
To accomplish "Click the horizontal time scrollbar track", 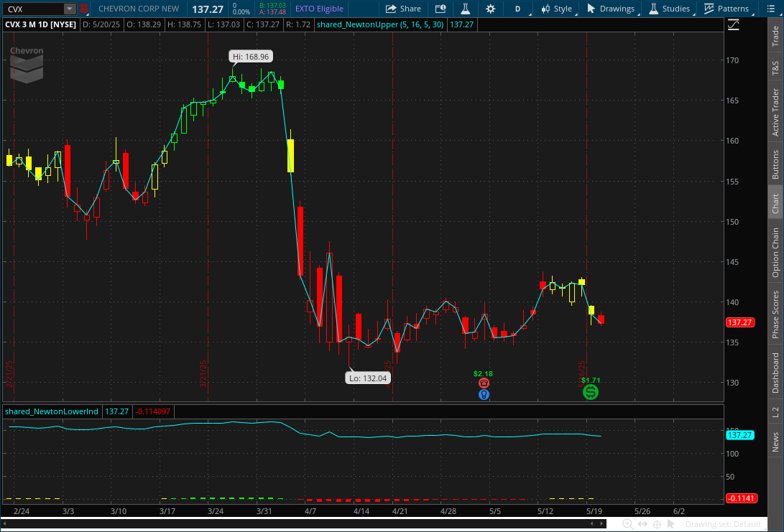I will pyautogui.click(x=303, y=523).
